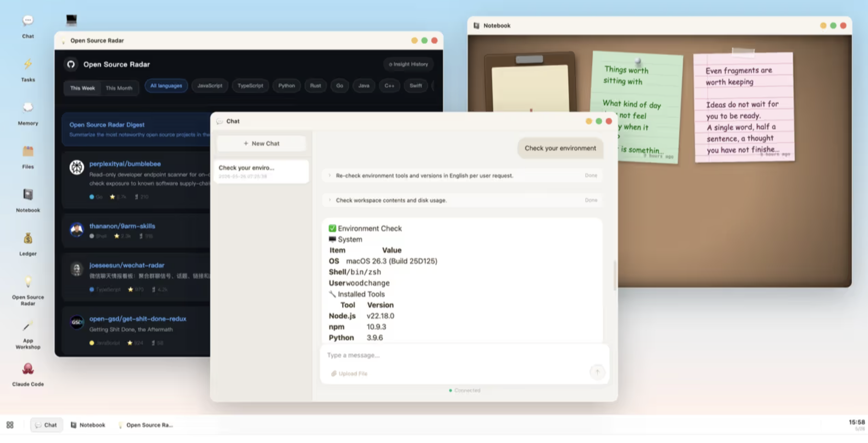Filter by TypeScript language
This screenshot has height=443, width=868.
(250, 86)
